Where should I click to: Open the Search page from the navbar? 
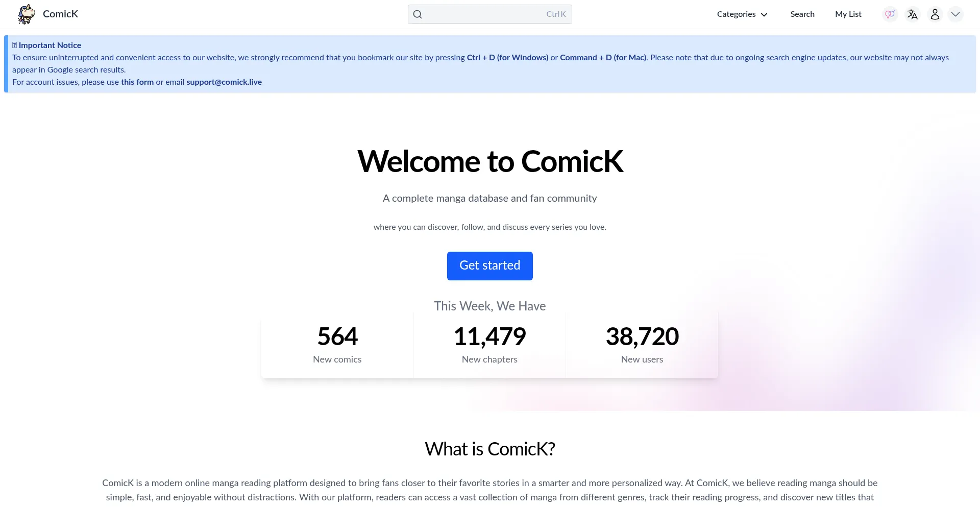tap(802, 14)
